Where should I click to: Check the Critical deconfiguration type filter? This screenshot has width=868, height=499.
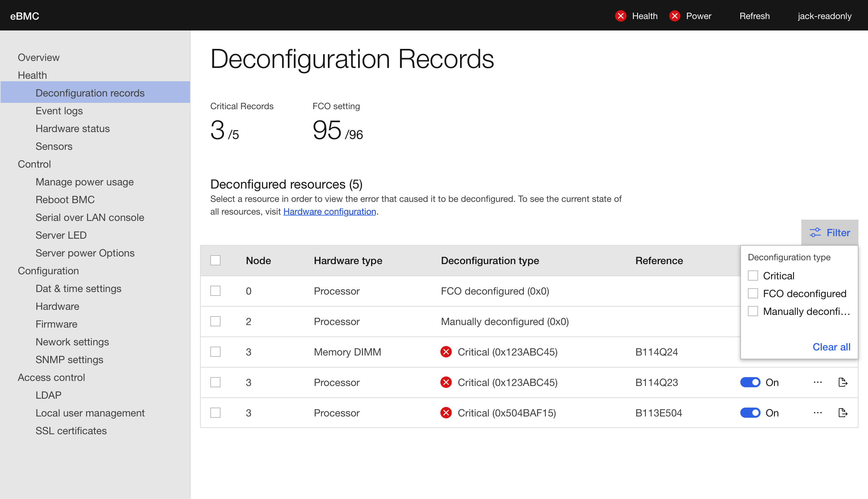[753, 275]
